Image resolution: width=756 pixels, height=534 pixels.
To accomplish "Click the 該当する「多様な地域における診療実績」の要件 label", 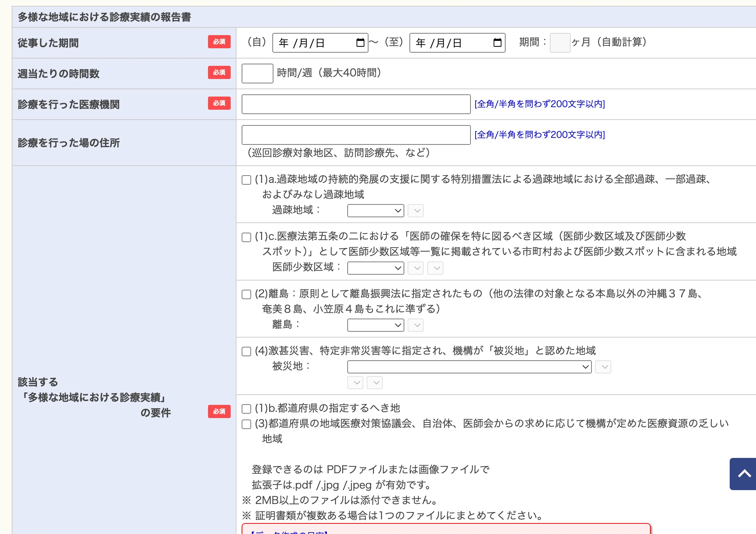I will [94, 398].
